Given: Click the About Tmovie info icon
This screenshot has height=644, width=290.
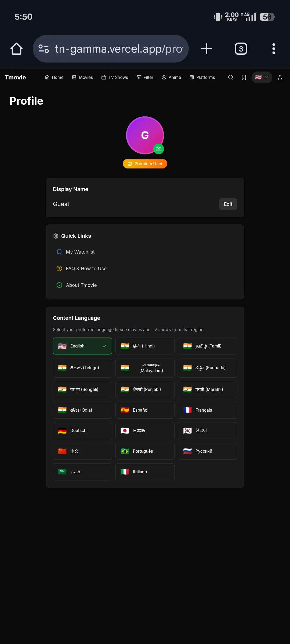Looking at the screenshot, I should pos(59,285).
